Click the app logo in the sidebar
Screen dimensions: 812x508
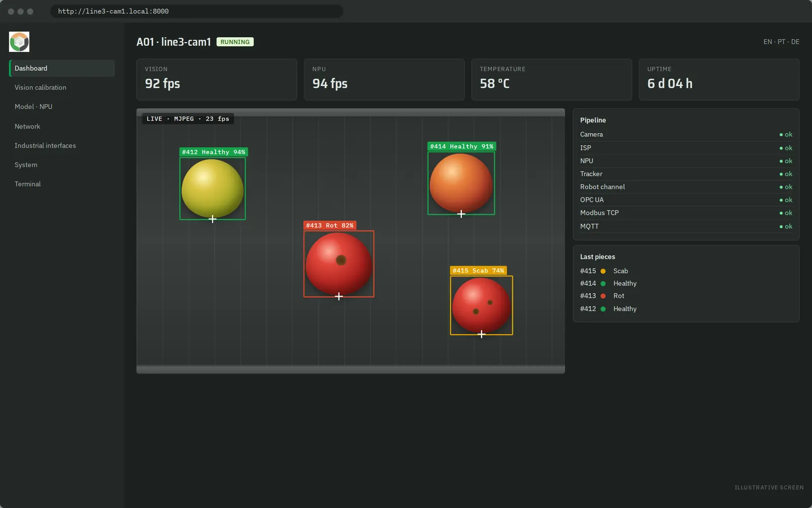pos(19,42)
